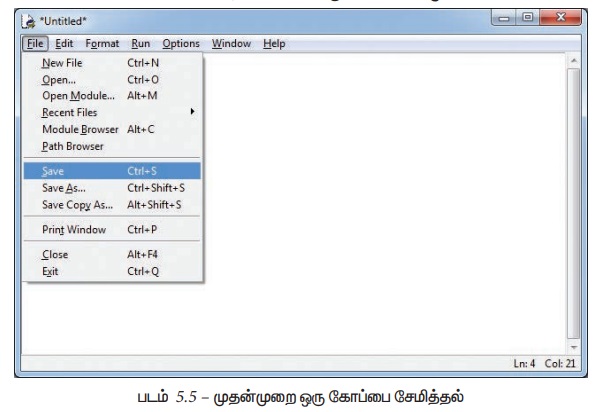Viewport: 600px width, 412px height.
Task: Open the Options menu
Action: coord(181,44)
